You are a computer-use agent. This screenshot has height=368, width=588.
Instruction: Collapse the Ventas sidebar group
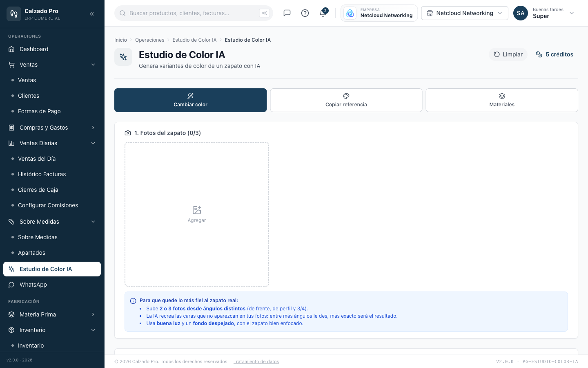point(93,65)
